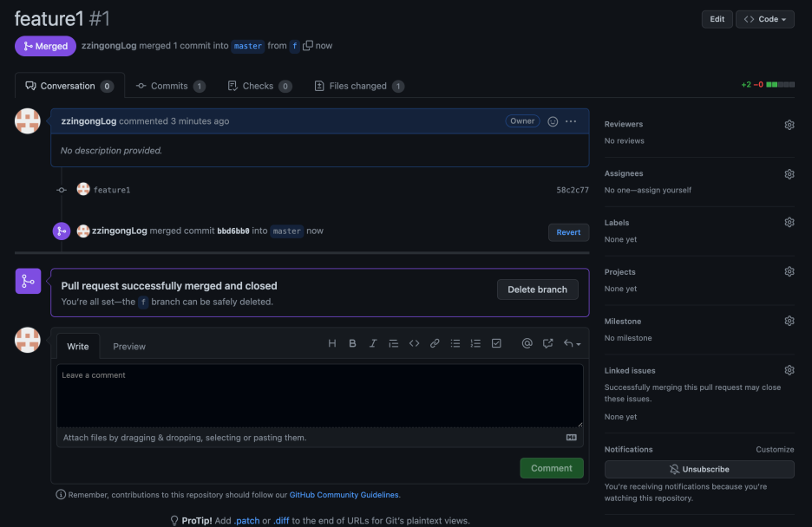
Task: Click the Owner badge
Action: pyautogui.click(x=522, y=121)
